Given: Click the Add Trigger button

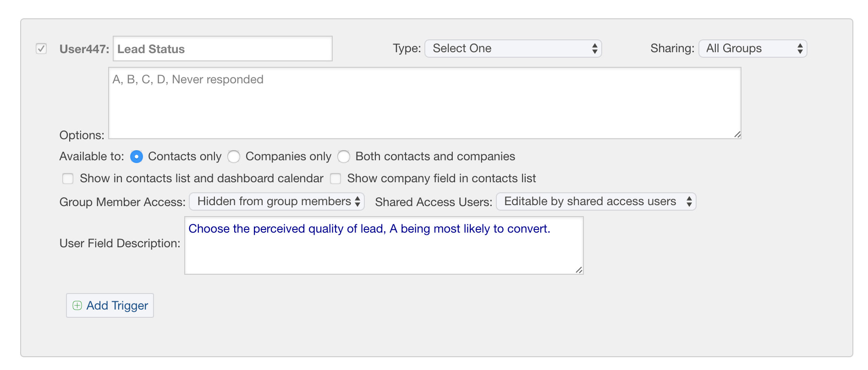Looking at the screenshot, I should [x=110, y=305].
